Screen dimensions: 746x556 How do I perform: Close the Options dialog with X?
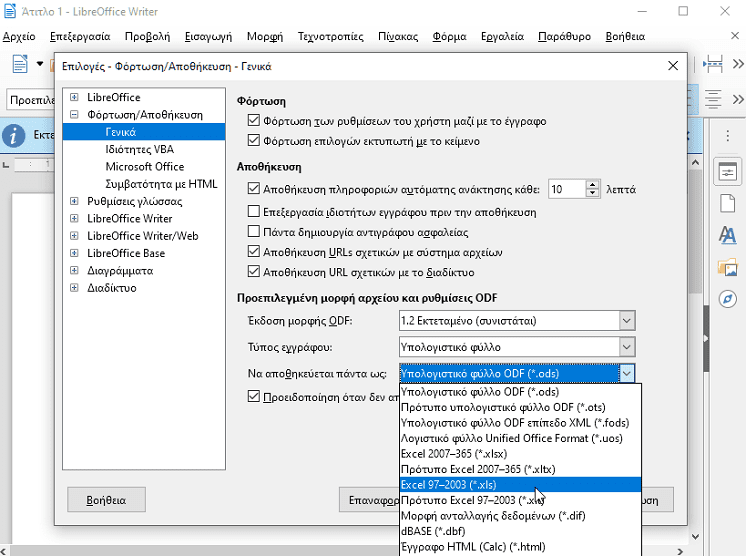click(673, 66)
